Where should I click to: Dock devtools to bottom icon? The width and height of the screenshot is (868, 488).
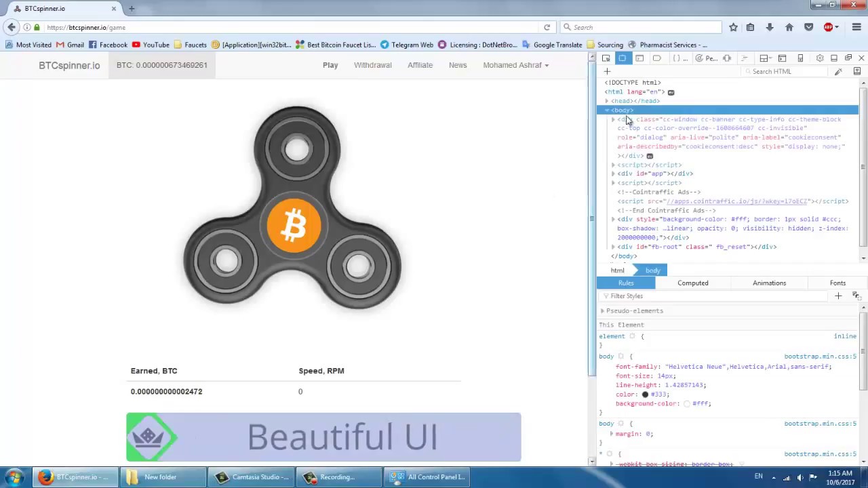tap(834, 58)
